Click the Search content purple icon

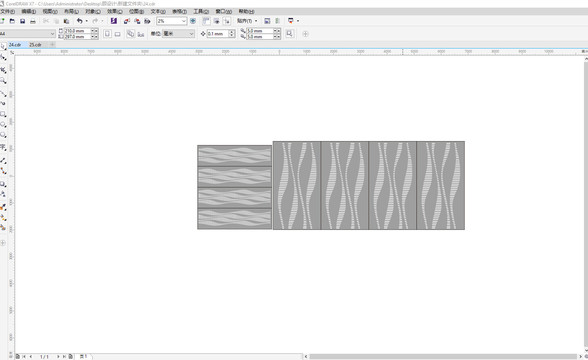tap(114, 21)
